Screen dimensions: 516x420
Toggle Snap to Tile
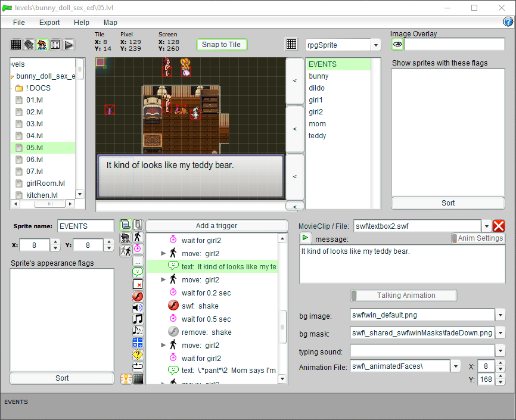pos(222,45)
